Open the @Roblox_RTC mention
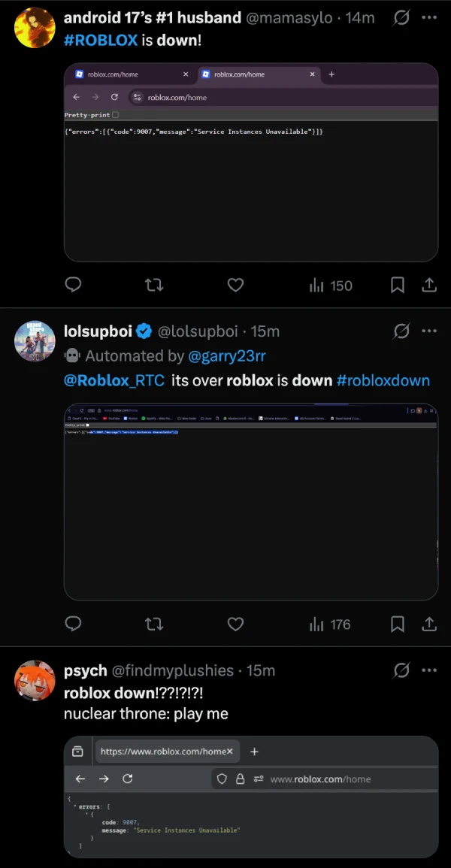 114,380
